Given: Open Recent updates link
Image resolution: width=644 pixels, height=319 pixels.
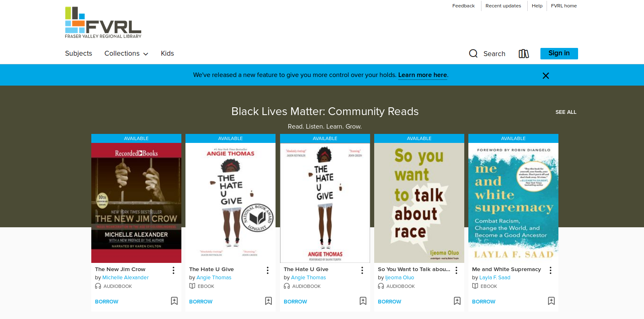Looking at the screenshot, I should (x=503, y=6).
